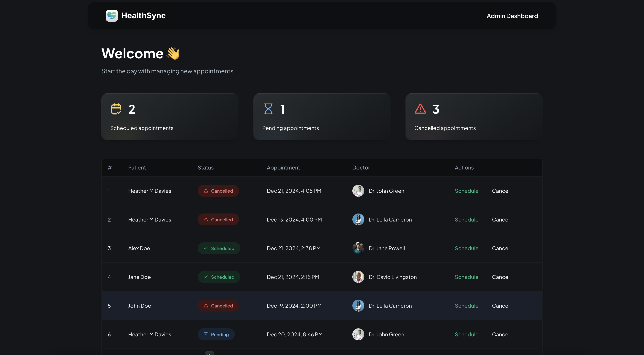Screen dimensions: 644x355
Task: Click date Dec 19, 2024, 2:00 PM
Action: pos(294,305)
